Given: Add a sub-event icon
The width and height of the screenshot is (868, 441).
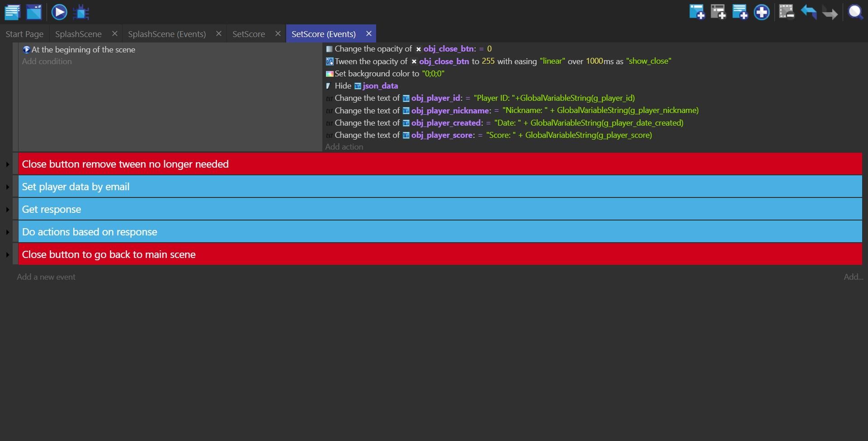Looking at the screenshot, I should [x=718, y=12].
